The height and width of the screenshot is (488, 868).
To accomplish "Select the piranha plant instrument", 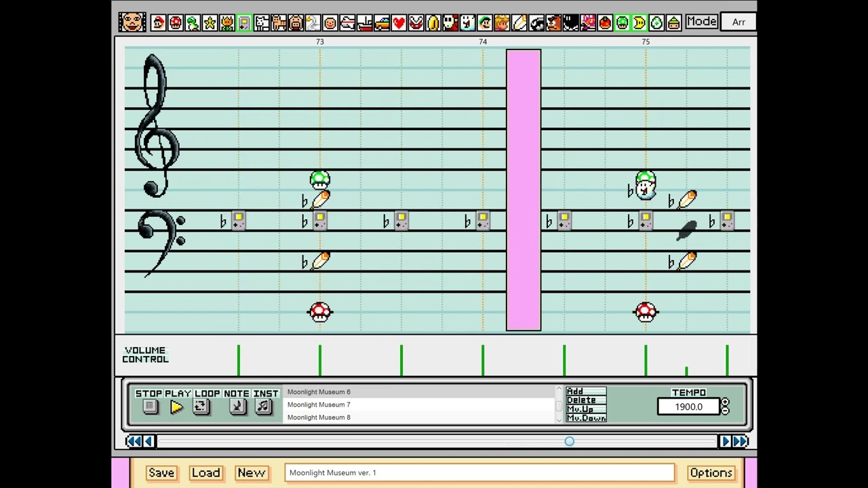I will [x=416, y=23].
